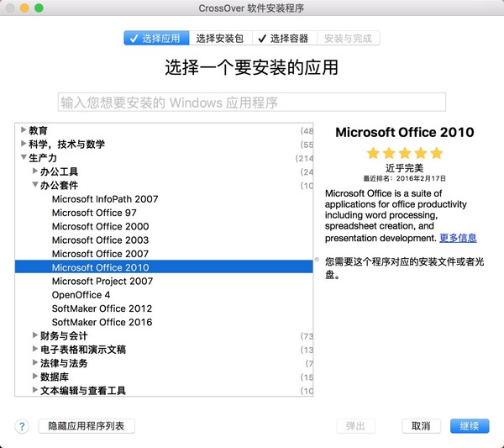Collapse the 办公套件 subcategory
This screenshot has width=504, height=448.
[x=35, y=185]
